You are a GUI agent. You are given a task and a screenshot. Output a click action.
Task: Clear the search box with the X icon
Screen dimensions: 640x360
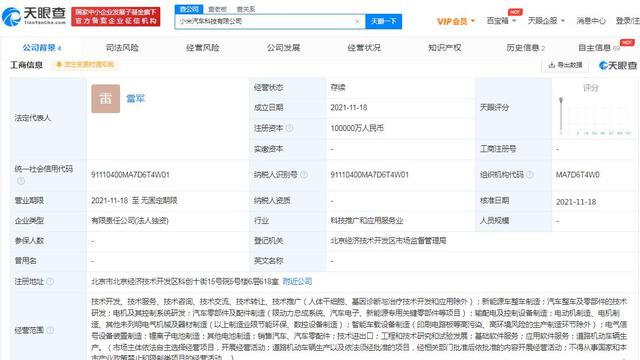point(358,21)
